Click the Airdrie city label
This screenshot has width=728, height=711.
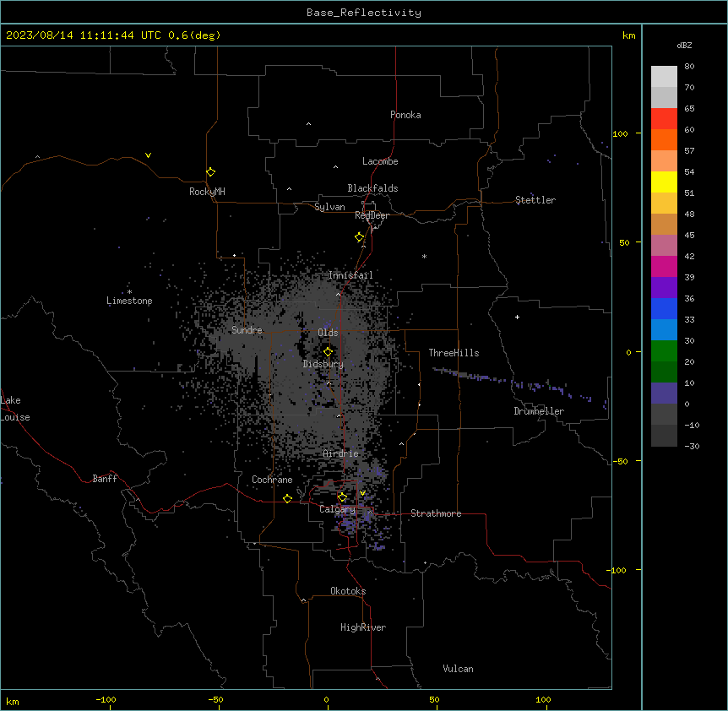341,453
